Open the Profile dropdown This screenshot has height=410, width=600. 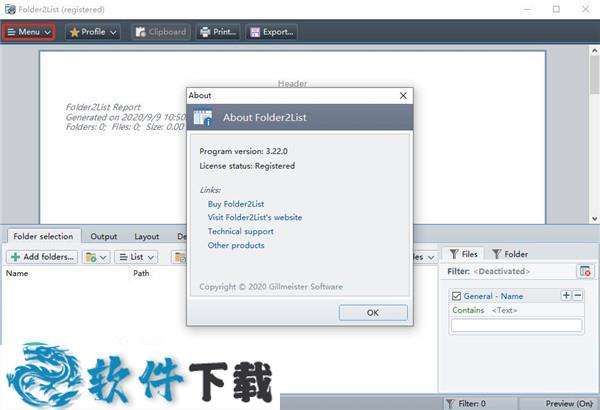pyautogui.click(x=93, y=32)
